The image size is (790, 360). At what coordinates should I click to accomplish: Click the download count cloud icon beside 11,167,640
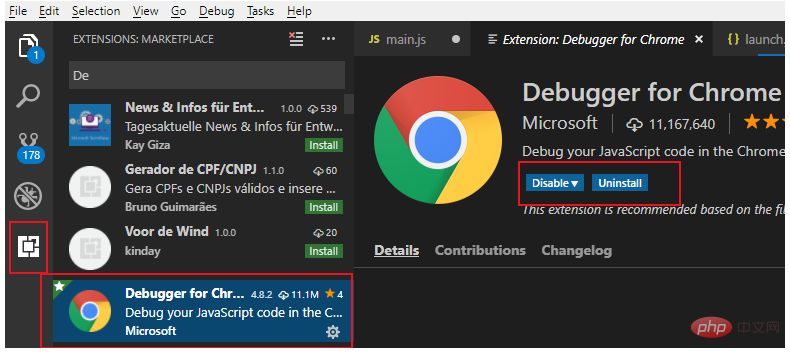634,124
